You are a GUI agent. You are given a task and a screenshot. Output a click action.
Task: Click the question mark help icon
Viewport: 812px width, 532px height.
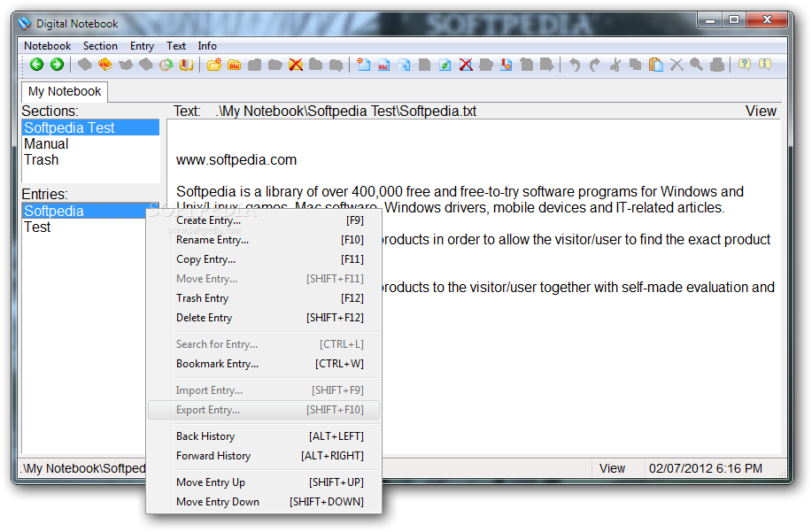(x=745, y=65)
